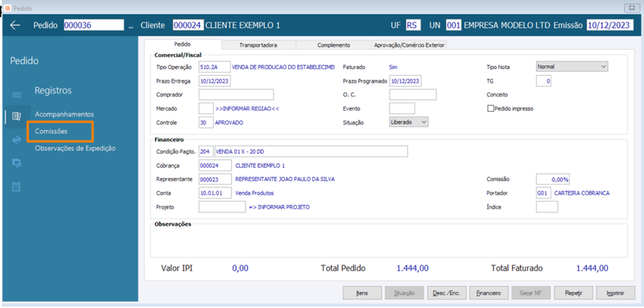This screenshot has width=644, height=308.
Task: Click the Prazo Entrega date field
Action: (214, 81)
